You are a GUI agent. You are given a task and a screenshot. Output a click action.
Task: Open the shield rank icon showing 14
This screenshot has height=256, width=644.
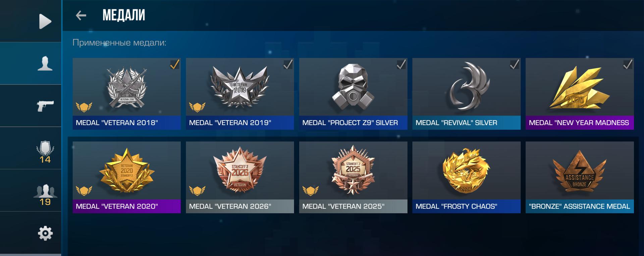(x=45, y=152)
